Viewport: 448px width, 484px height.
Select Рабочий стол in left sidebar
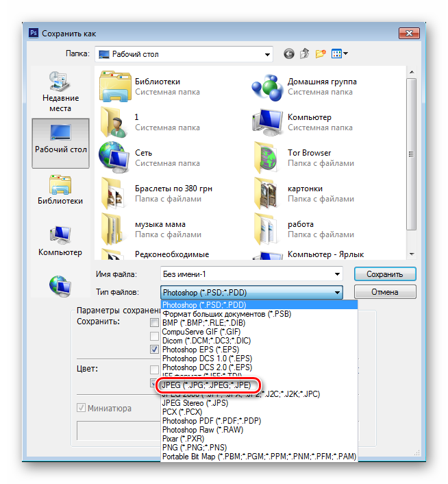[60, 143]
